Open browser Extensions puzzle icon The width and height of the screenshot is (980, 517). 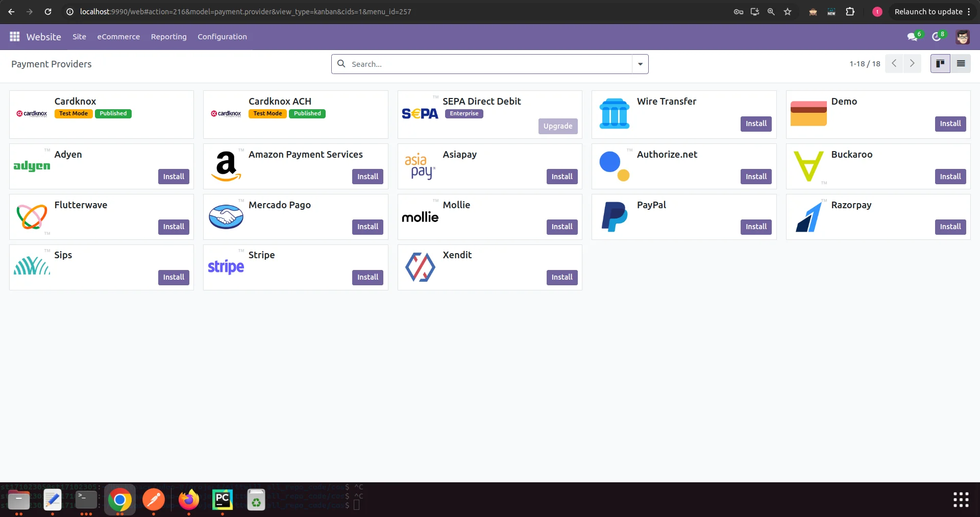(x=850, y=12)
